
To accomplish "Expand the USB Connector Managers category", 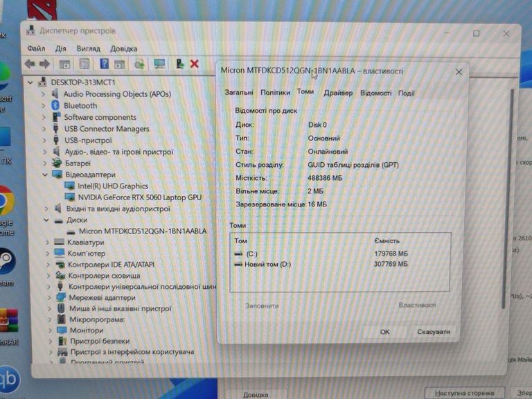I will (44, 129).
